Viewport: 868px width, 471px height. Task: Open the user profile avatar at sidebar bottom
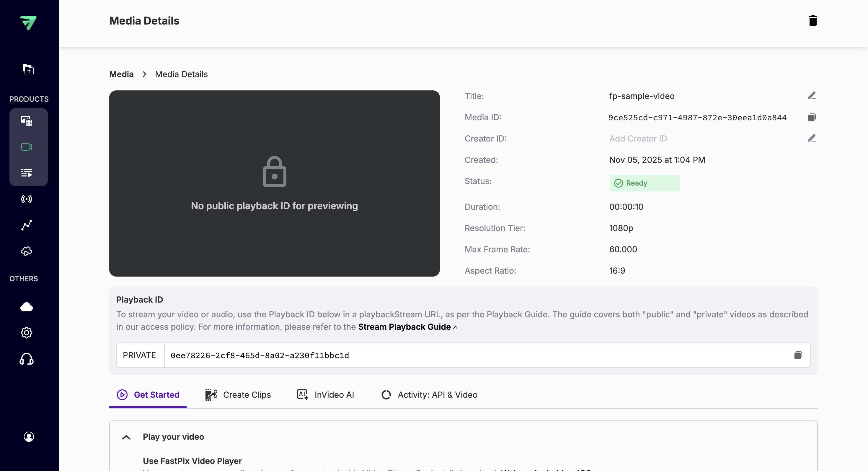pyautogui.click(x=29, y=437)
